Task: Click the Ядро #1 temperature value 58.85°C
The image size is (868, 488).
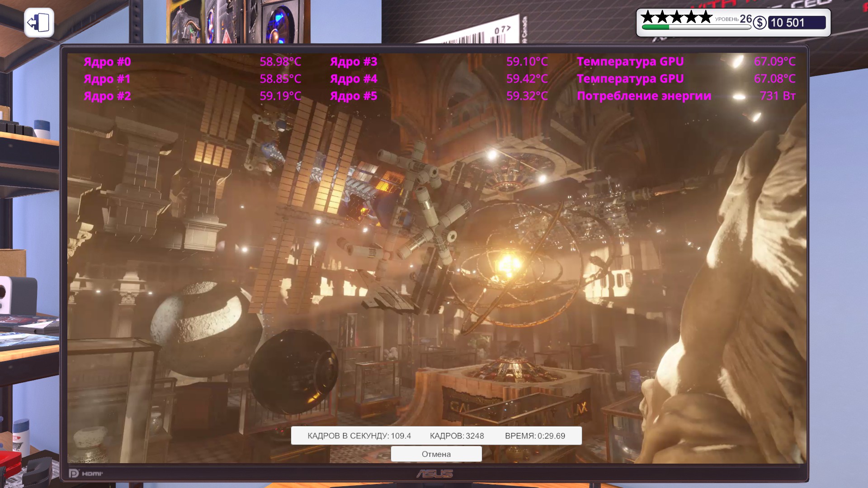Action: (280, 79)
